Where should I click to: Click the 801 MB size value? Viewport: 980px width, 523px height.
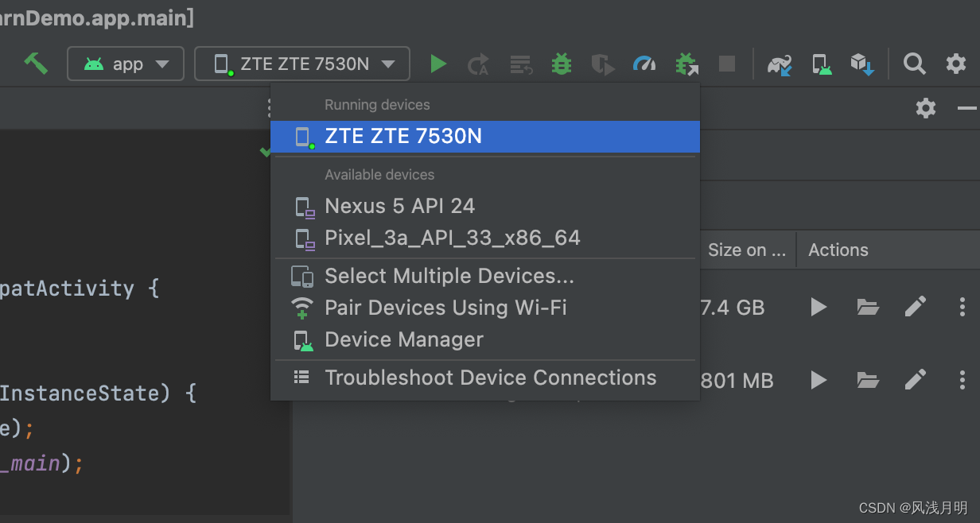(737, 381)
